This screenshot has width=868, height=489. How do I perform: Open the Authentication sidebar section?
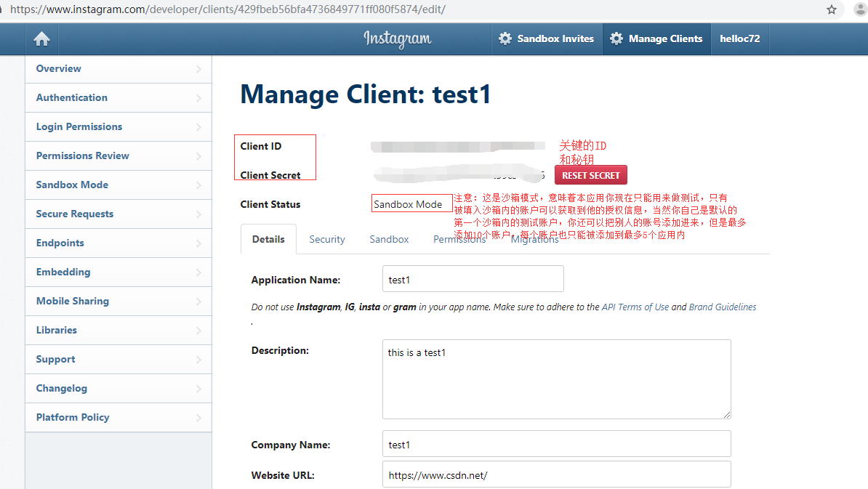[x=118, y=98]
